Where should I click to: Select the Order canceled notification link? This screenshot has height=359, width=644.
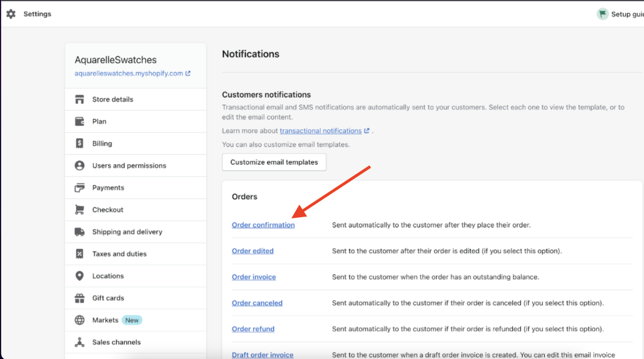click(257, 303)
